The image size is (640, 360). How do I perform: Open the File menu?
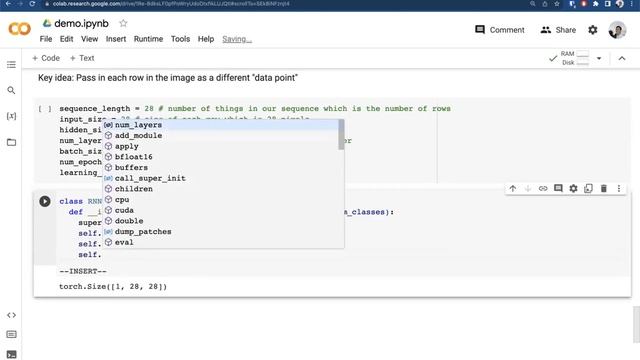point(46,39)
